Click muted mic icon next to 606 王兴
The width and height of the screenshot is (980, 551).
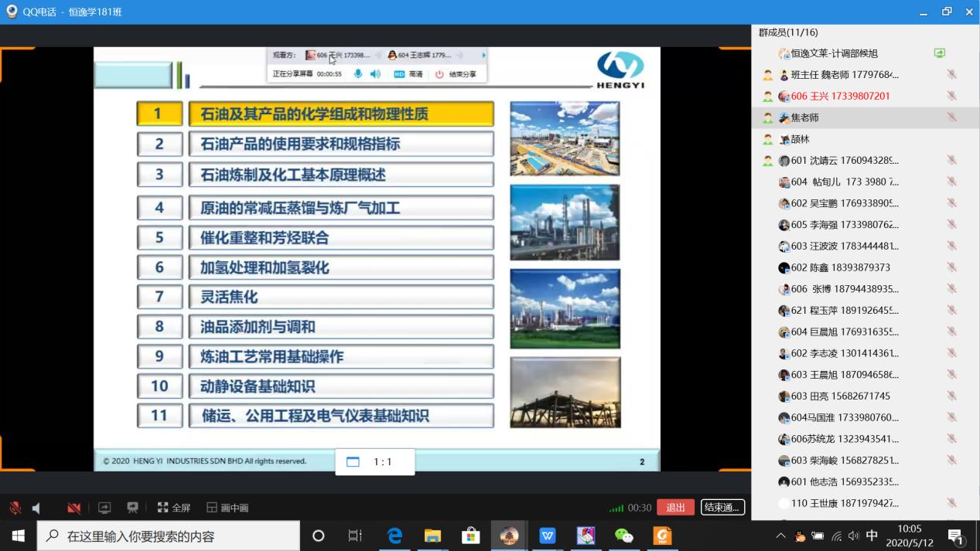tap(951, 96)
